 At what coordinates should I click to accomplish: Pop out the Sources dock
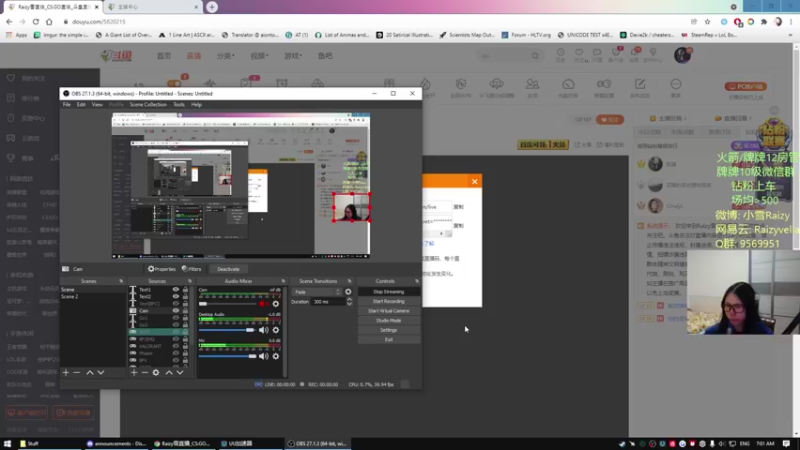pos(190,281)
